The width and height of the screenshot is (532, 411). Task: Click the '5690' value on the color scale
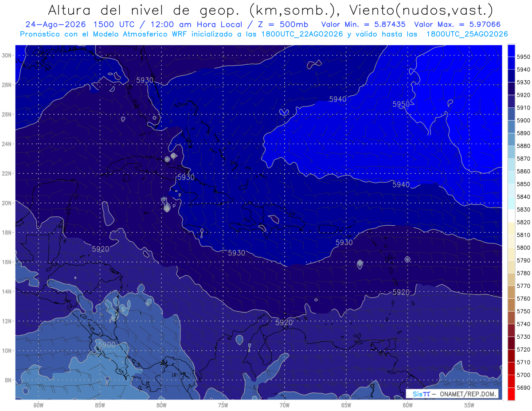524,388
